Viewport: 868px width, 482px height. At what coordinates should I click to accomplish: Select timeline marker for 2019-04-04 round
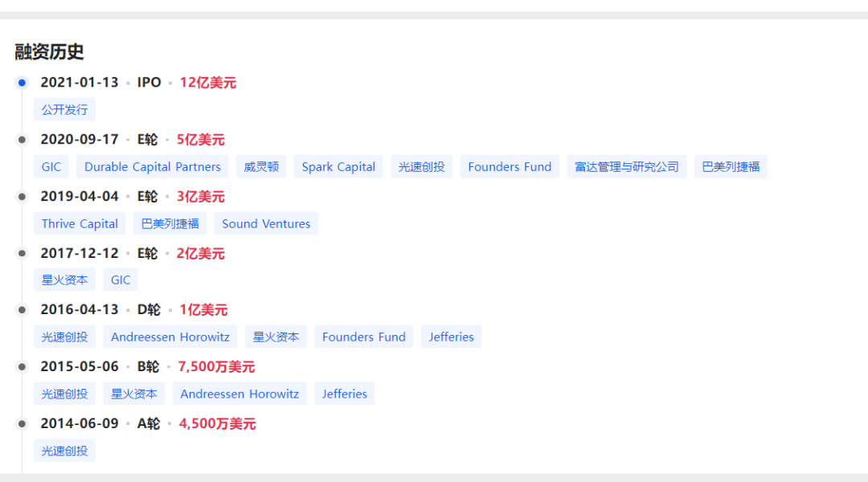tap(23, 197)
